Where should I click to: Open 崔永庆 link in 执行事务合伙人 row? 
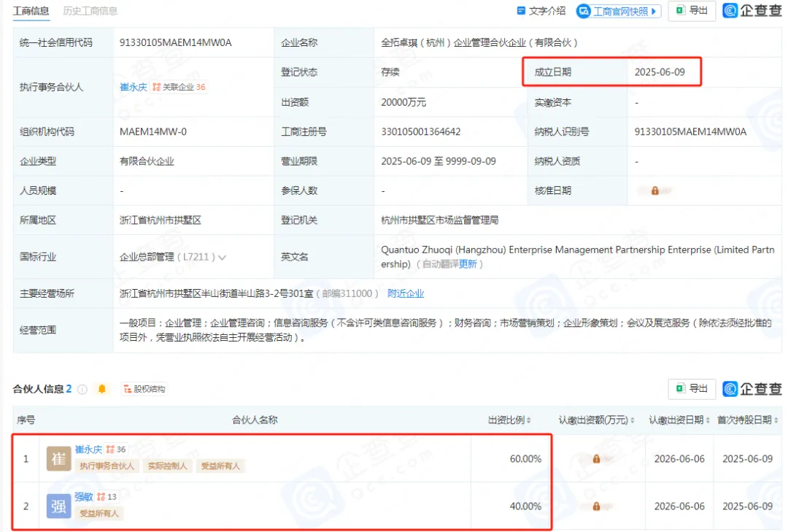(134, 87)
